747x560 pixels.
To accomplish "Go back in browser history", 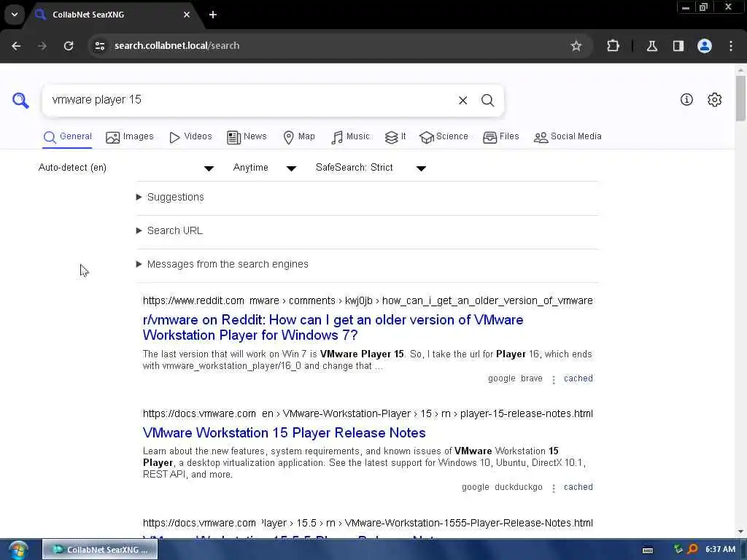I will pyautogui.click(x=16, y=46).
